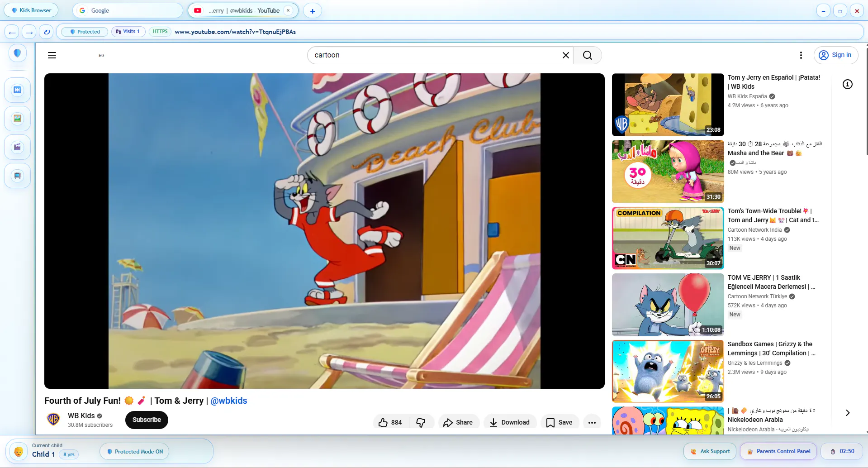Screen dimensions: 868x468
Task: Reload the page with refresh icon
Action: (x=46, y=32)
